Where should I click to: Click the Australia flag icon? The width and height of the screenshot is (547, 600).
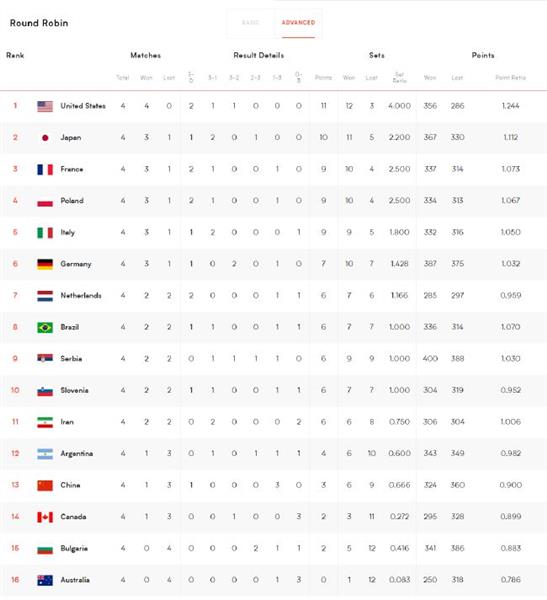pyautogui.click(x=45, y=580)
